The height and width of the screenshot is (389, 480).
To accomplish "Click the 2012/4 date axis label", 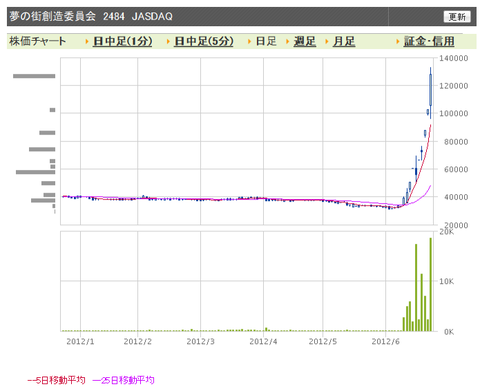I will click(x=263, y=341).
